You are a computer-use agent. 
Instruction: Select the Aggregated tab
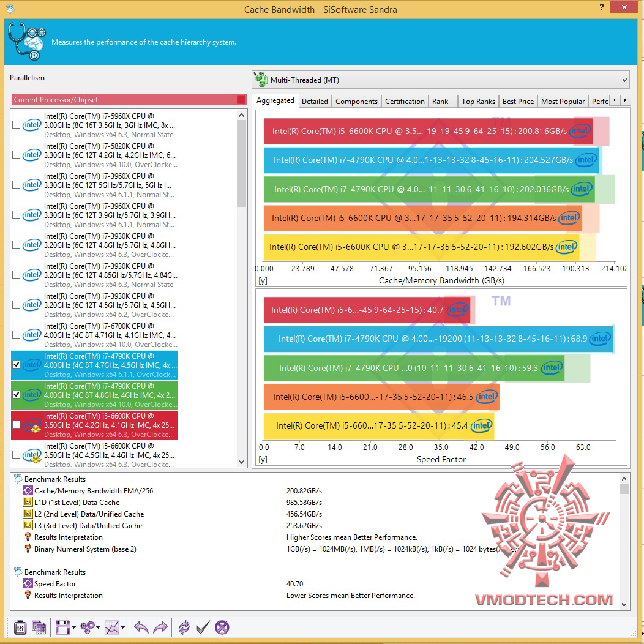tap(275, 100)
